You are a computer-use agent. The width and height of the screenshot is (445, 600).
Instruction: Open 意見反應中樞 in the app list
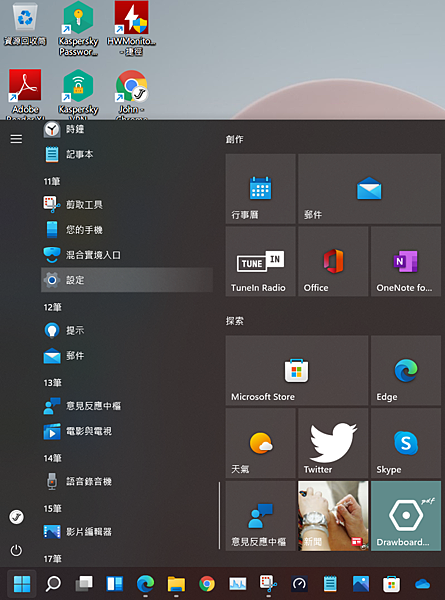[x=127, y=406]
